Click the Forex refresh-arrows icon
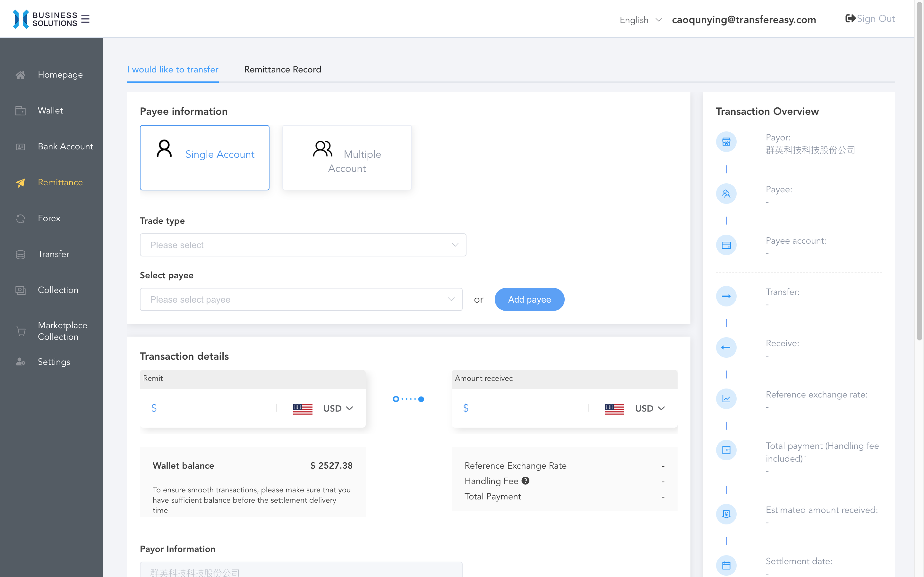 point(21,218)
